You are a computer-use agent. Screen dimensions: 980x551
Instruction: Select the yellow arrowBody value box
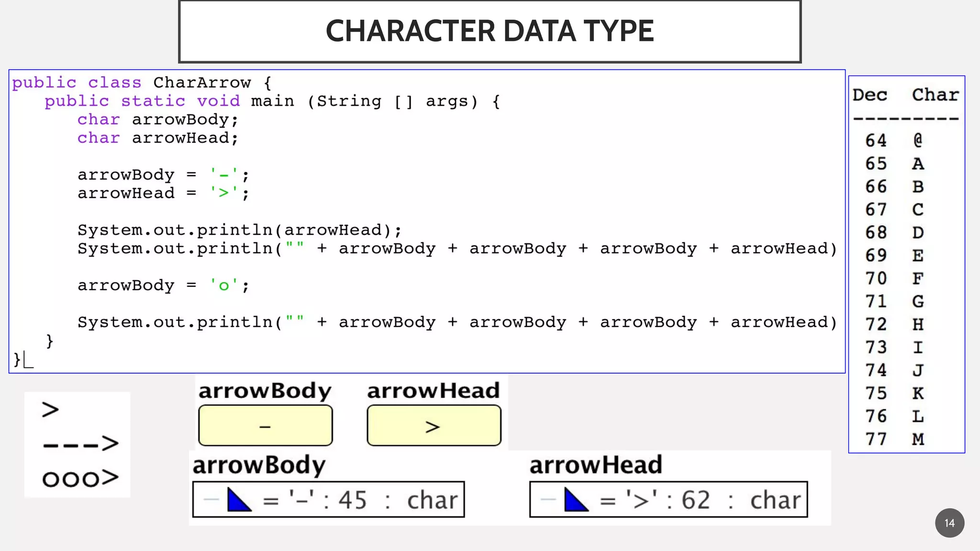point(266,426)
